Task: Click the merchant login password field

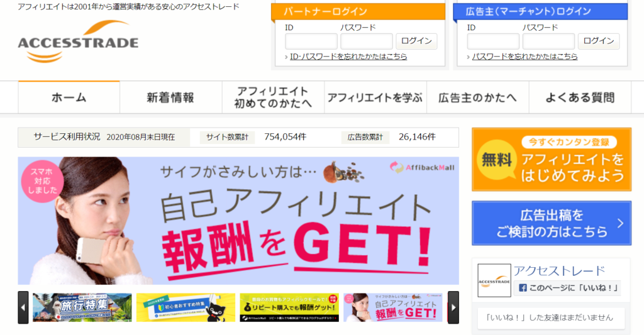Action: coord(548,41)
